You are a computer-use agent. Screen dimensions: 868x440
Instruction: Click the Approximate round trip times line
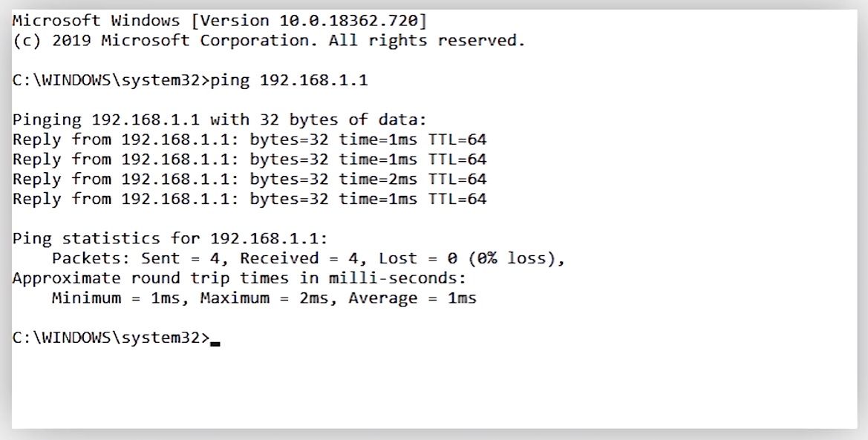coord(239,278)
